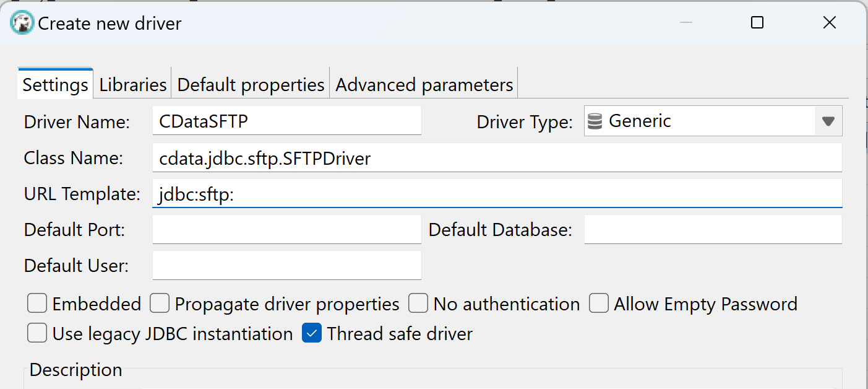
Task: Click the Driver Name text field
Action: [x=286, y=121]
